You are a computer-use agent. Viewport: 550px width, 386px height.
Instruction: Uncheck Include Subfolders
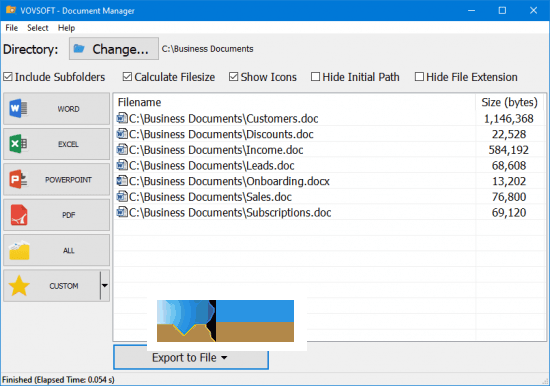[8, 76]
